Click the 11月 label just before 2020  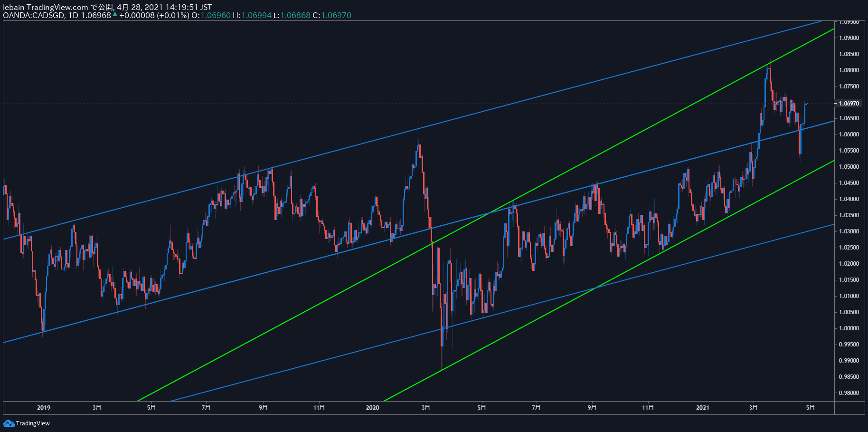pos(319,408)
